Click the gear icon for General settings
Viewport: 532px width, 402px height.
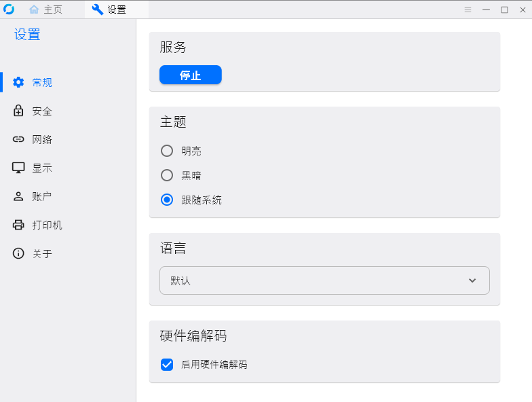[x=18, y=82]
